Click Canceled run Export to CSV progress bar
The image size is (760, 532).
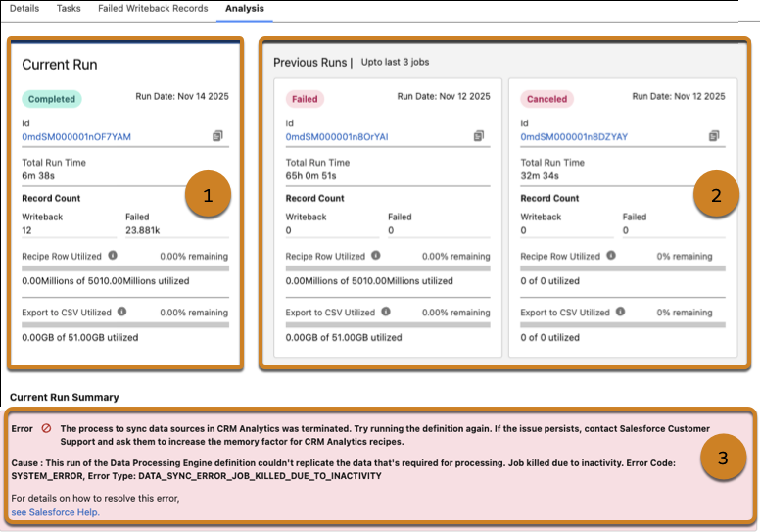click(623, 325)
